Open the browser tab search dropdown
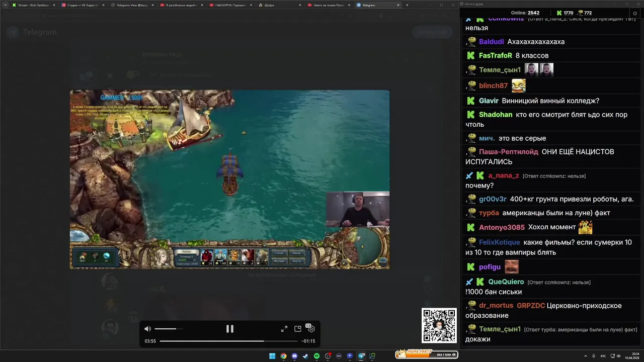Image resolution: width=644 pixels, height=362 pixels. click(x=5, y=5)
